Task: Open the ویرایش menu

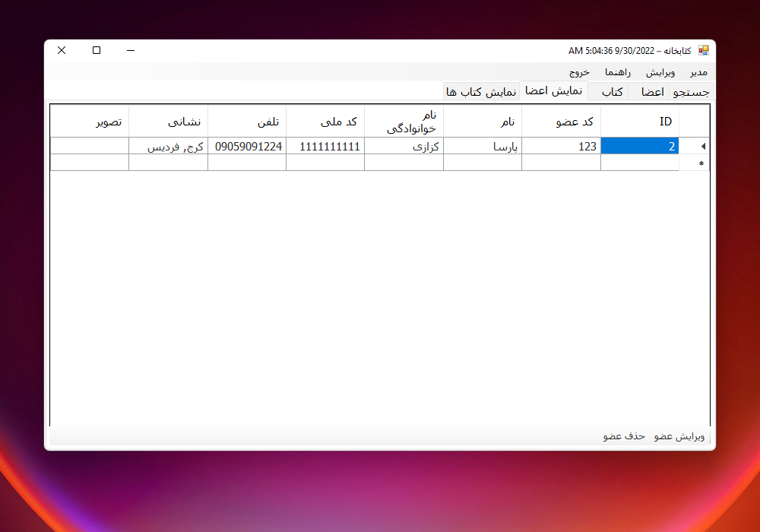Action: click(660, 71)
